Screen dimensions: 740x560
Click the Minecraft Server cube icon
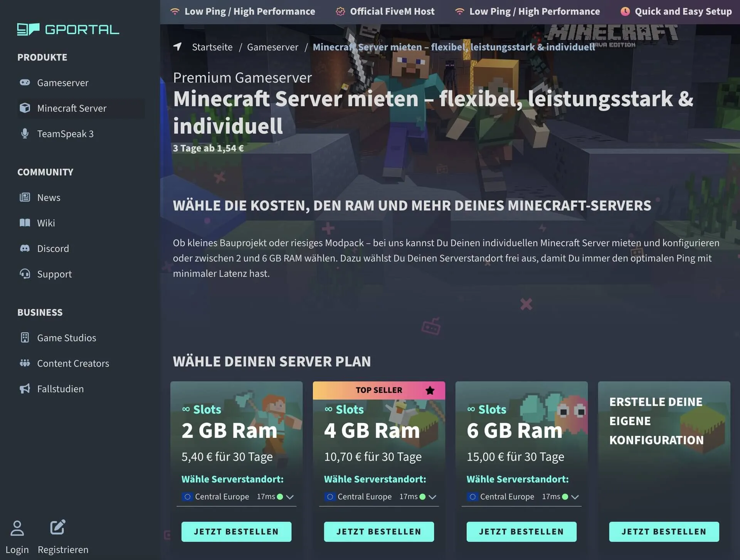(x=25, y=108)
